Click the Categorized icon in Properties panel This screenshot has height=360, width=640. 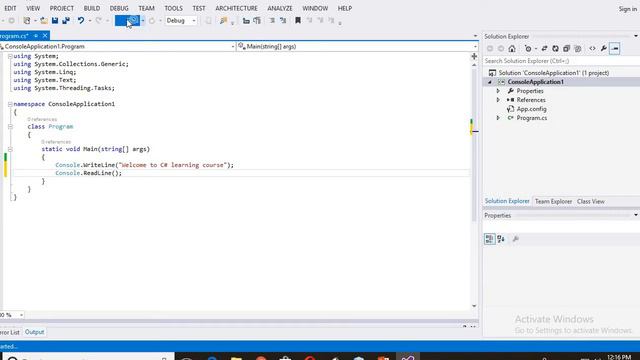point(489,239)
